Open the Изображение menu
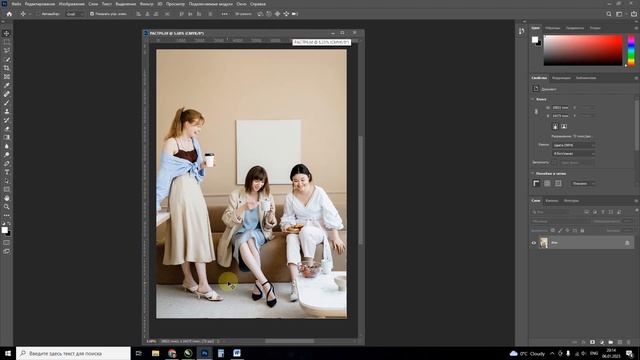This screenshot has height=360, width=640. pos(72,4)
